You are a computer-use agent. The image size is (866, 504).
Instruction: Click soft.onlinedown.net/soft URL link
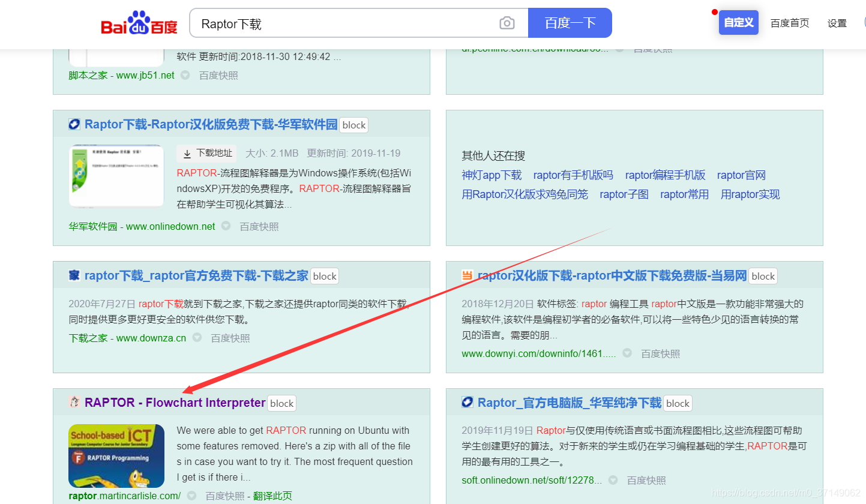(x=532, y=480)
